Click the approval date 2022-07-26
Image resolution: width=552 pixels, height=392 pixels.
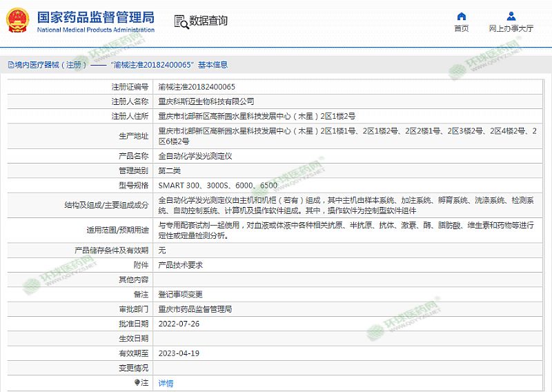click(x=178, y=324)
